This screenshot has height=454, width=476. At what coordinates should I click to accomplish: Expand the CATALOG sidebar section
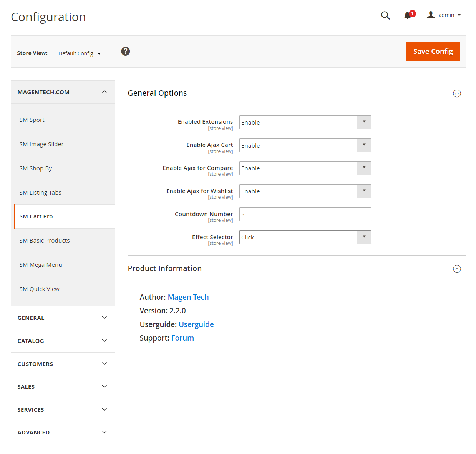point(63,341)
